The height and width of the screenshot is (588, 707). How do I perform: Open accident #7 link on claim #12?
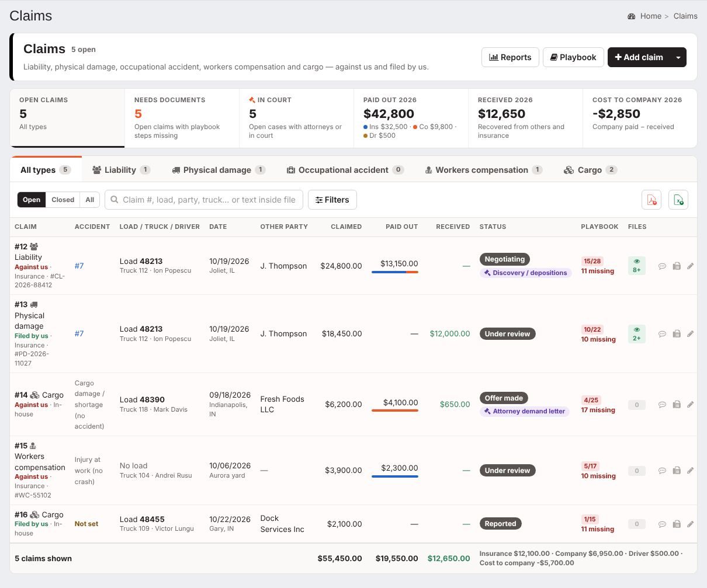(79, 266)
